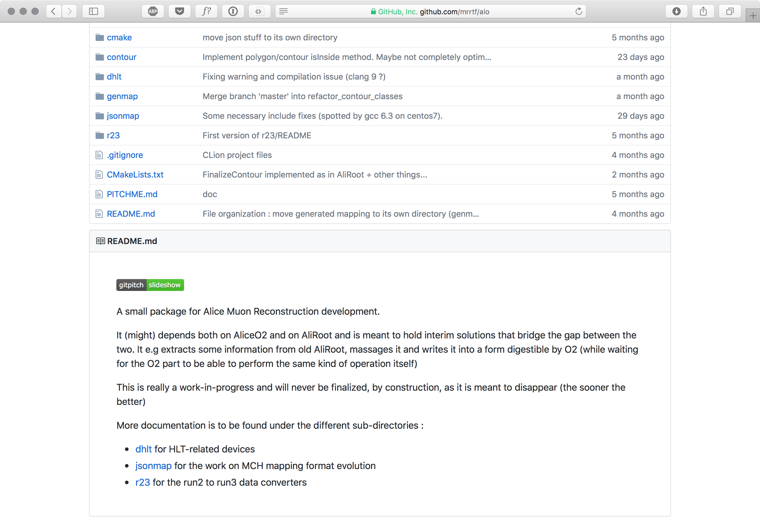Toggle the Safari sidebar button
The image size is (760, 532).
pos(94,12)
